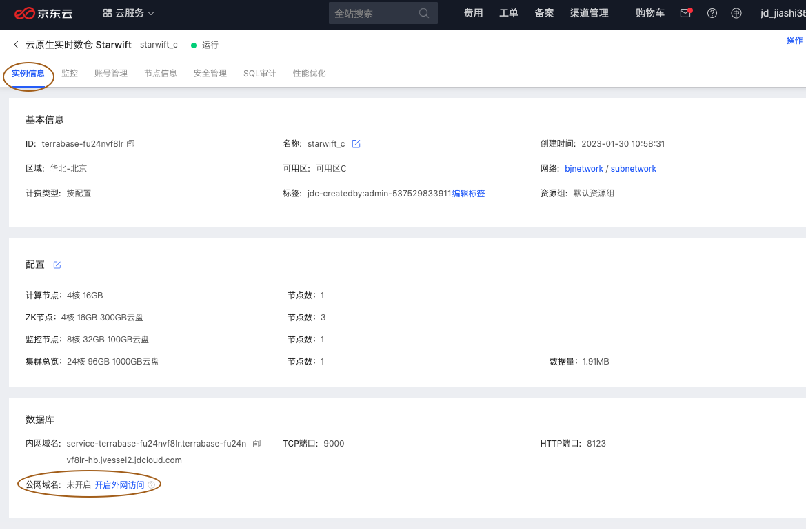806x532 pixels.
Task: Click the 运行 status label
Action: tap(210, 45)
